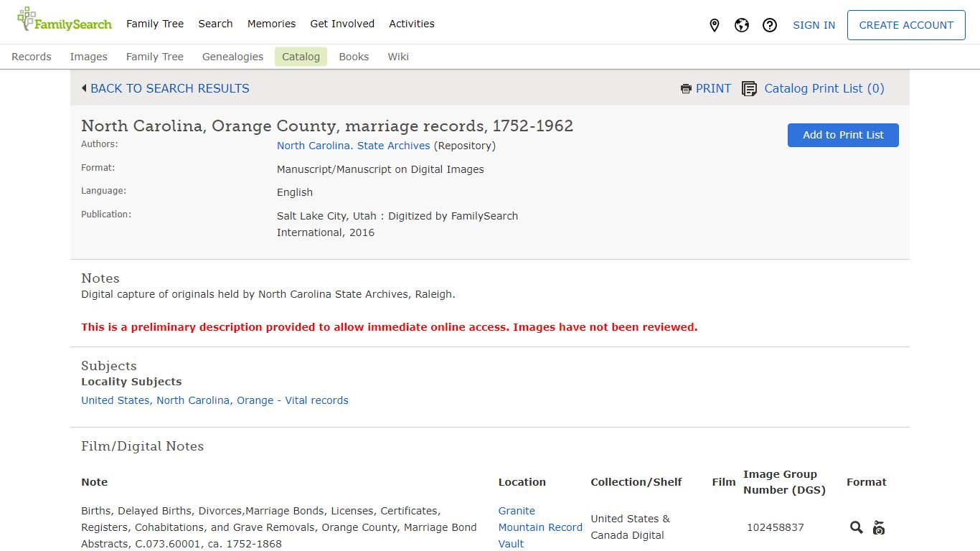Open United States, North Carolina, Orange - Vital records

click(215, 400)
